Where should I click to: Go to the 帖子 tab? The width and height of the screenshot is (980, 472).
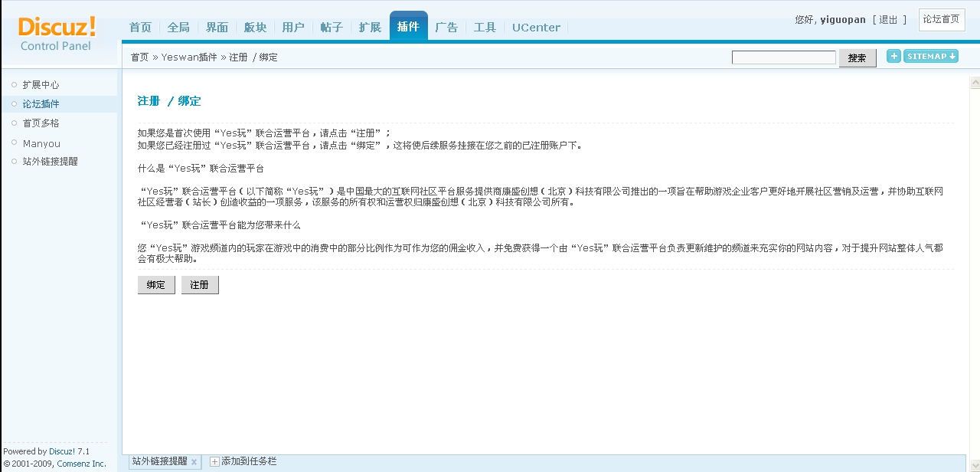332,27
